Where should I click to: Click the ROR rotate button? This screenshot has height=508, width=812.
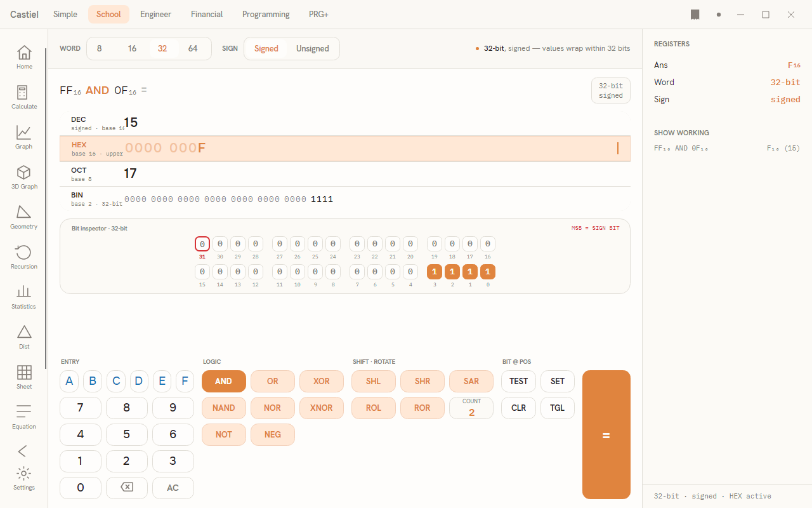(422, 408)
